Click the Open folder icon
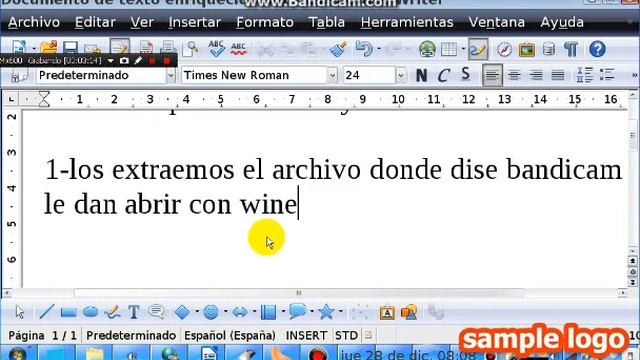640x360 pixels. pos(49,48)
